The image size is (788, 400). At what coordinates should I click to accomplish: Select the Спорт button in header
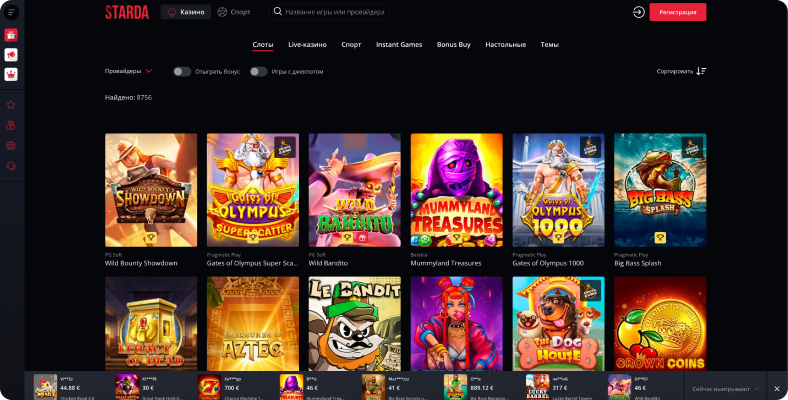click(x=234, y=12)
